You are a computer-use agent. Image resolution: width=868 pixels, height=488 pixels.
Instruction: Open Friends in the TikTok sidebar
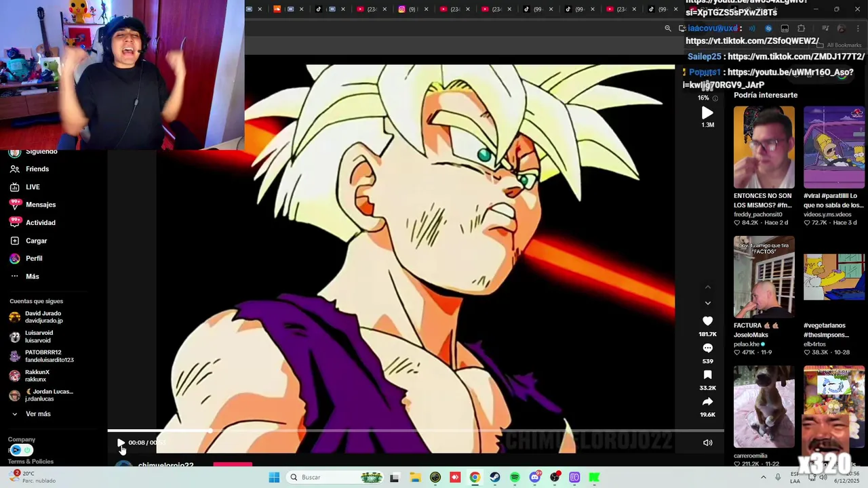37,169
